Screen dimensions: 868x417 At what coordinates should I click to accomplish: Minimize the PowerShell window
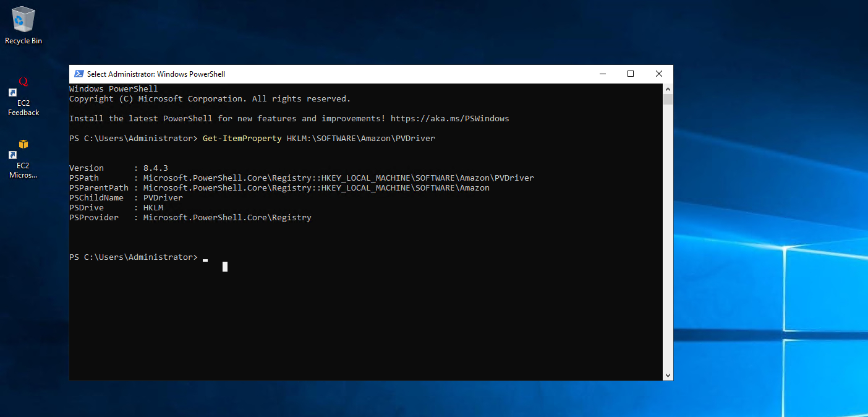(x=602, y=74)
